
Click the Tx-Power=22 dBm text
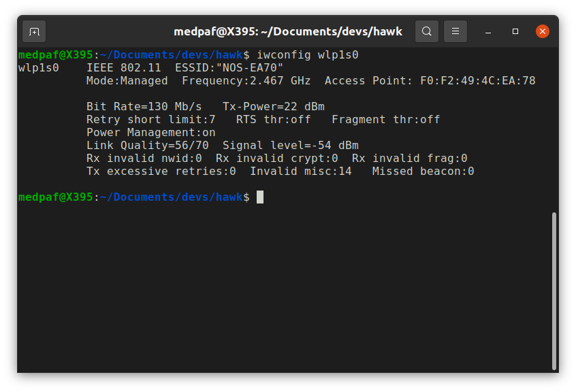click(x=273, y=107)
